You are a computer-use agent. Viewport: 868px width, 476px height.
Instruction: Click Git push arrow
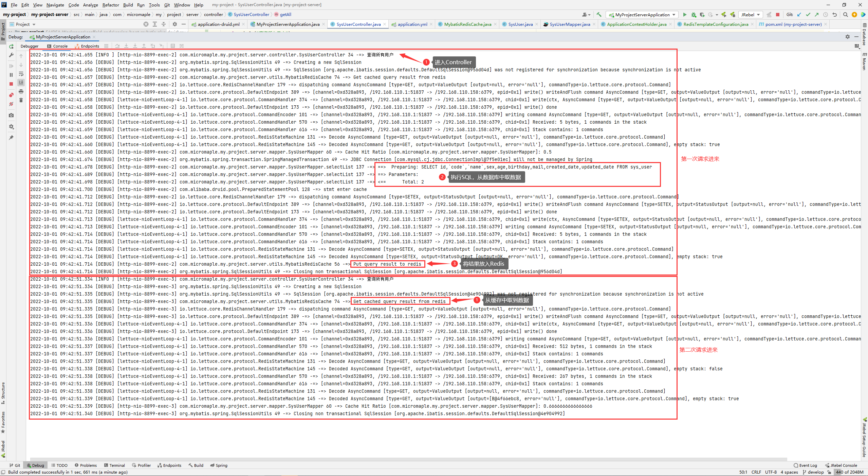(817, 15)
